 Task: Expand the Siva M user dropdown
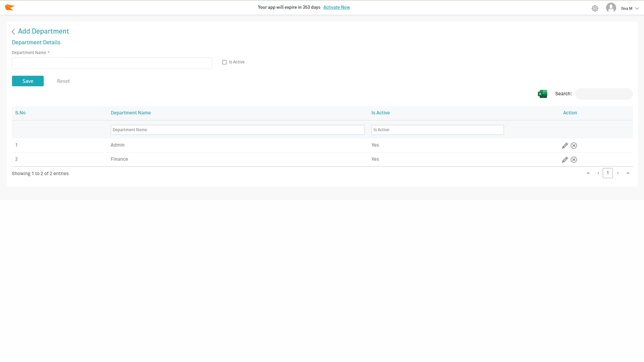click(637, 8)
